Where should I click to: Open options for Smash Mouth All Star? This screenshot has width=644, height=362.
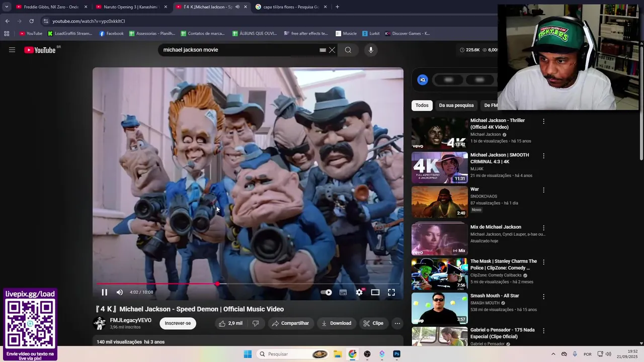tap(543, 297)
